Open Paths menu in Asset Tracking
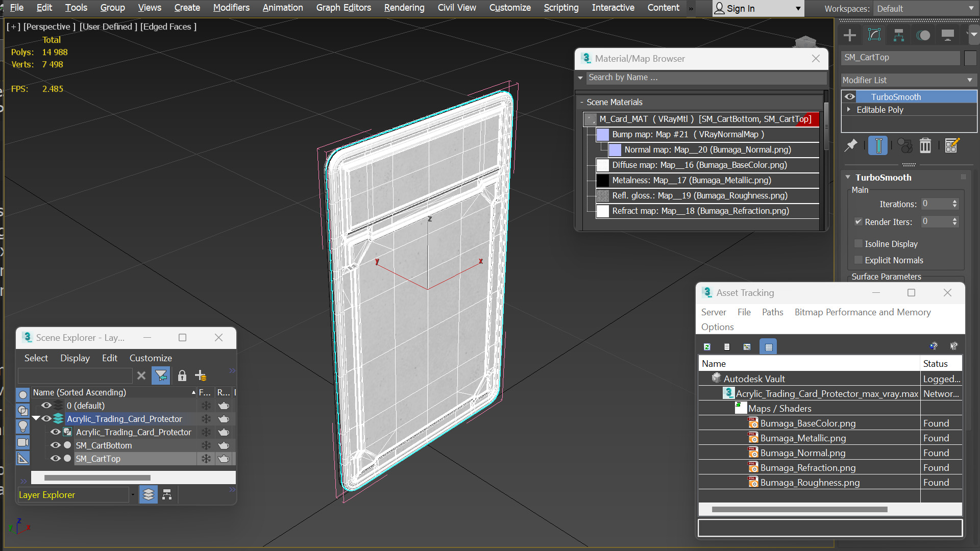Viewport: 980px width, 551px height. pyautogui.click(x=772, y=312)
